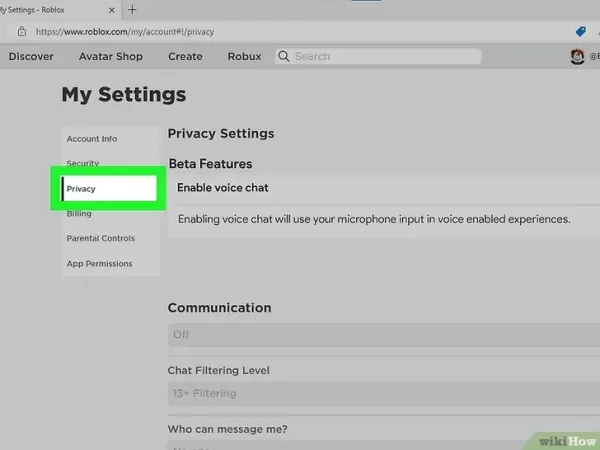Click the 'Communication' section heading
Screen dimensions: 600x450
tap(219, 308)
